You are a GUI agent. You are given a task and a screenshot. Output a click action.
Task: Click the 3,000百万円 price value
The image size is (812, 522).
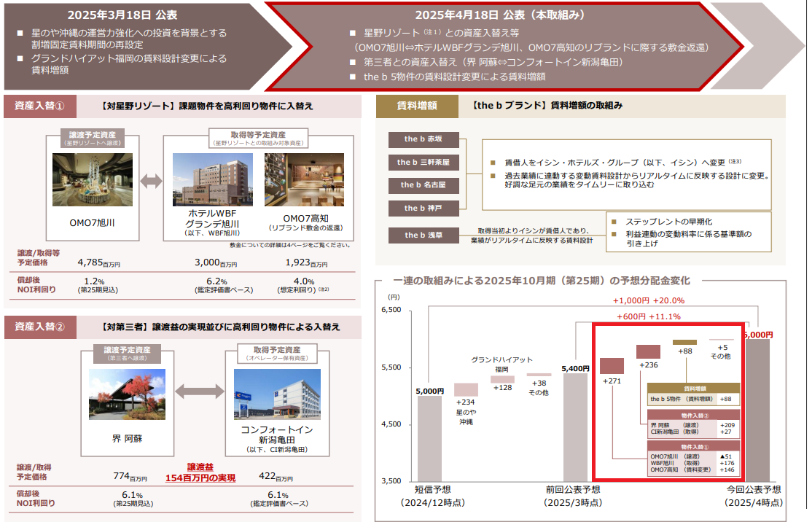(216, 263)
